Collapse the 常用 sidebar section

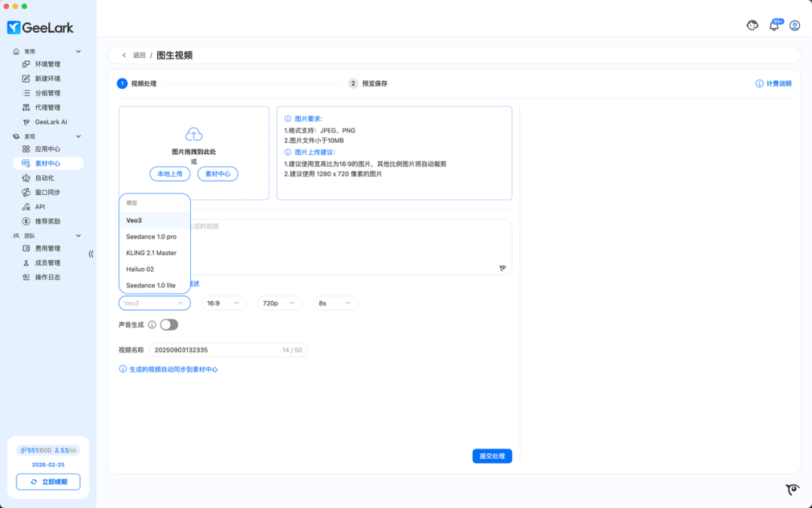click(x=78, y=51)
